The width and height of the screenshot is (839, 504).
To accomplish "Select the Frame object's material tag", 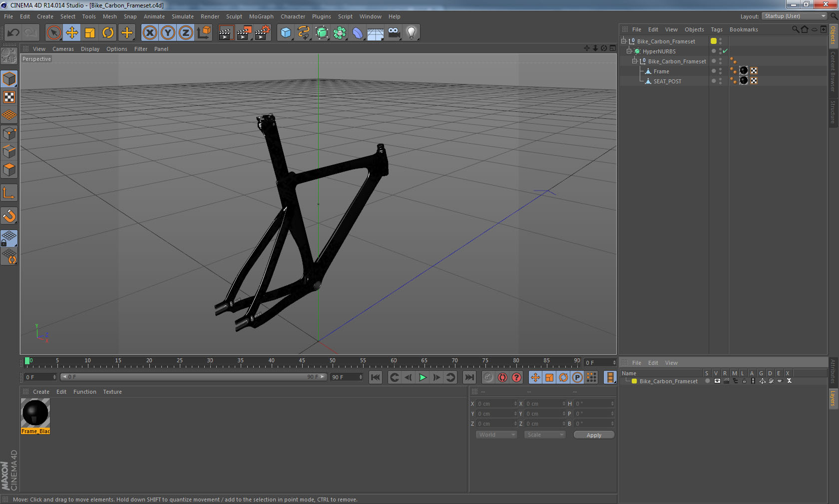I will coord(744,71).
